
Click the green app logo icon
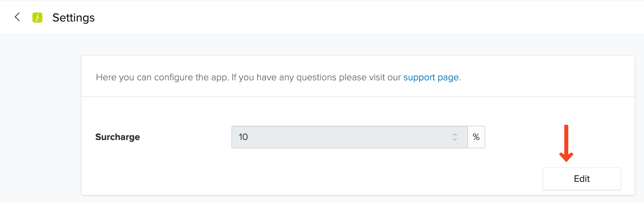[x=37, y=18]
